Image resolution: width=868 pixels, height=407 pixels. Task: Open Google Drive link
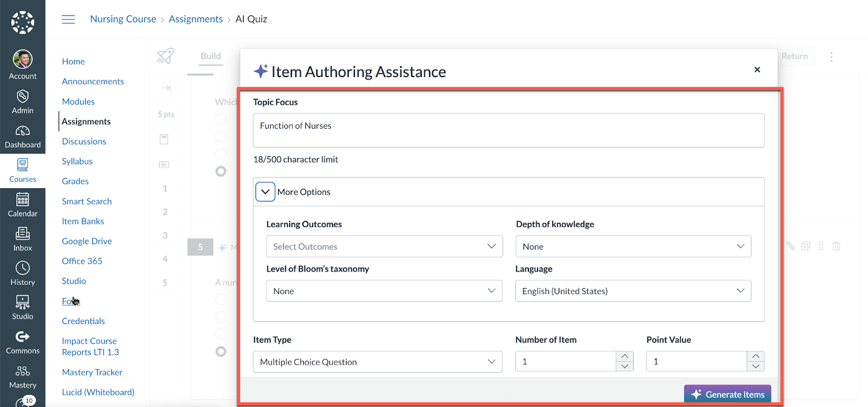87,241
